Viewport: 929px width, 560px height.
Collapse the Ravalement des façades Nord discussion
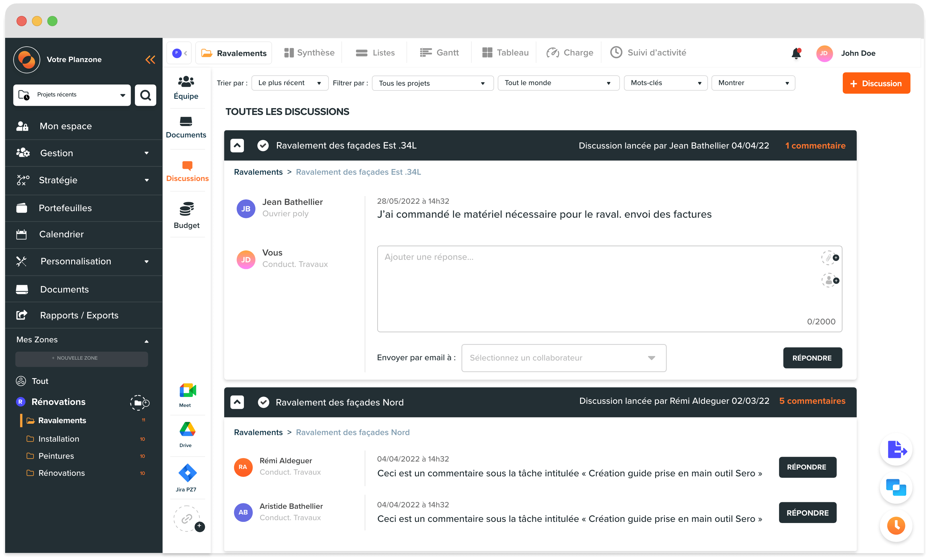(237, 402)
